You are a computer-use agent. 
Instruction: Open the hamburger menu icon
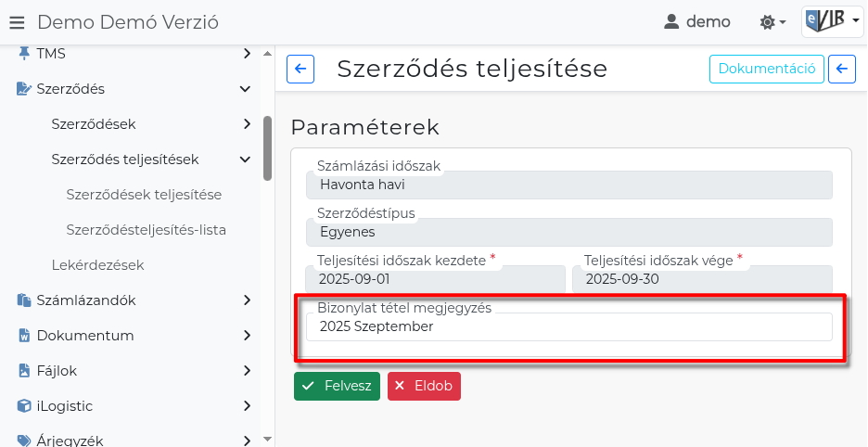[17, 22]
